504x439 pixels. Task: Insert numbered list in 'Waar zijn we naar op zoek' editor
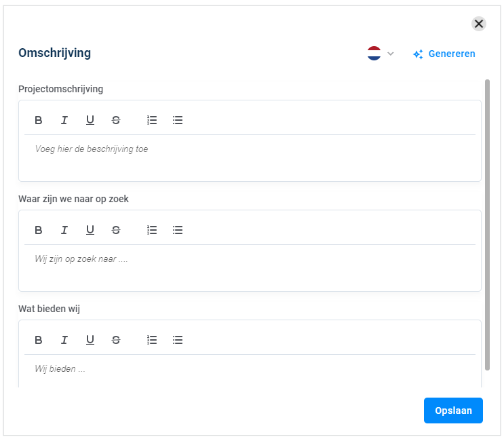(152, 230)
